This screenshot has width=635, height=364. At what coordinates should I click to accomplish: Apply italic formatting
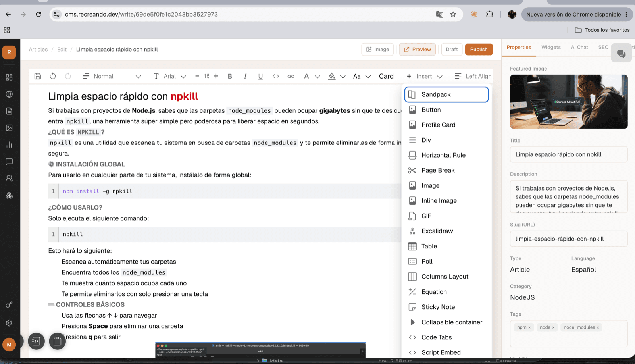245,76
